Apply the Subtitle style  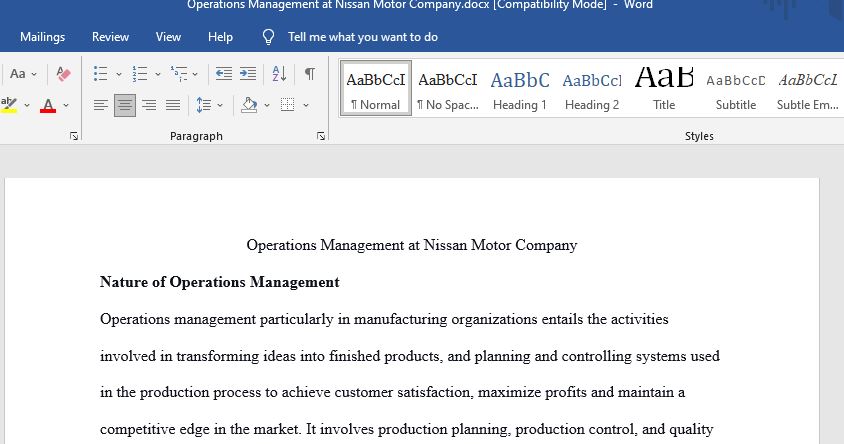(736, 88)
